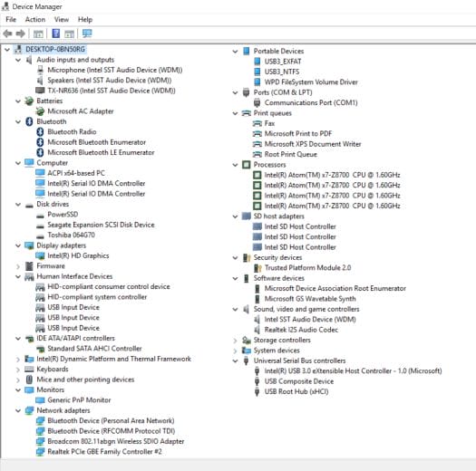Select Seagate Expansion SCSI Disk Device
The height and width of the screenshot is (471, 476).
point(101,225)
